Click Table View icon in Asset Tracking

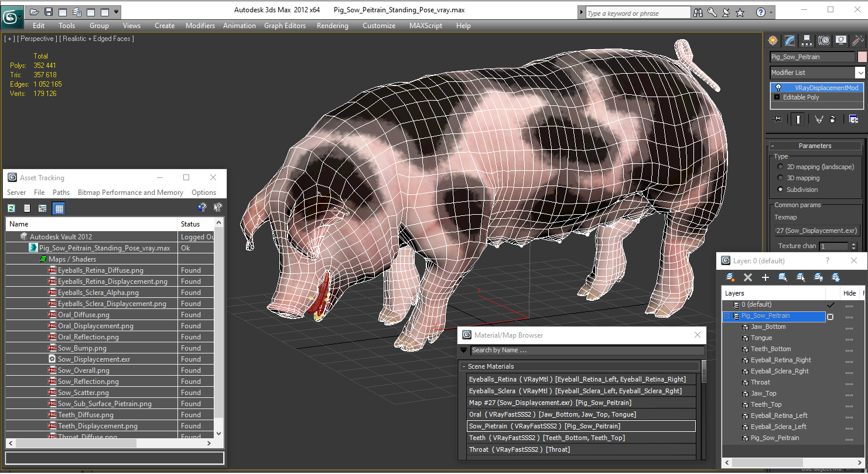[59, 208]
